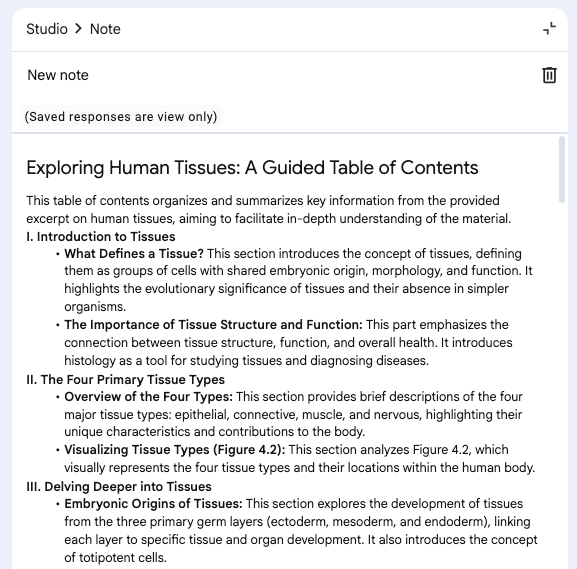Click 'The Importance of Tissue Structure and Function' title

coord(213,325)
